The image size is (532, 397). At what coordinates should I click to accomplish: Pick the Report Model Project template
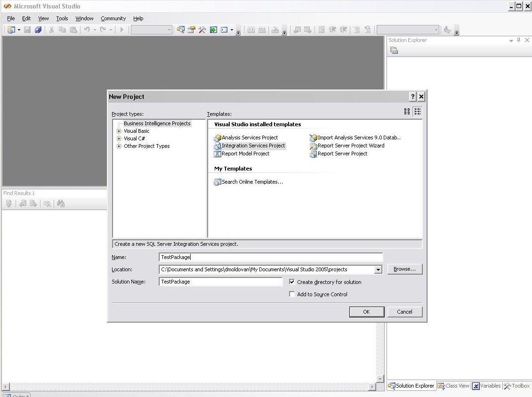coord(245,154)
